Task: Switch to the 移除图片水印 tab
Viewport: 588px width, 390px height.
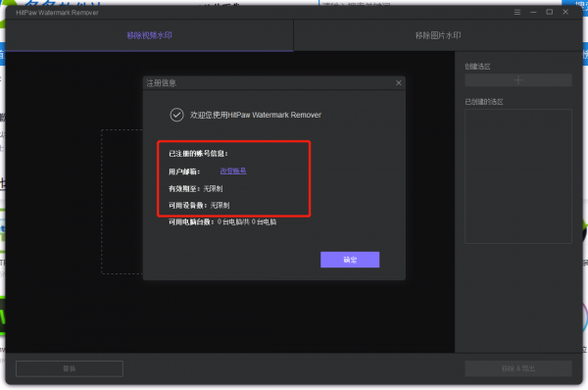Action: pos(438,35)
